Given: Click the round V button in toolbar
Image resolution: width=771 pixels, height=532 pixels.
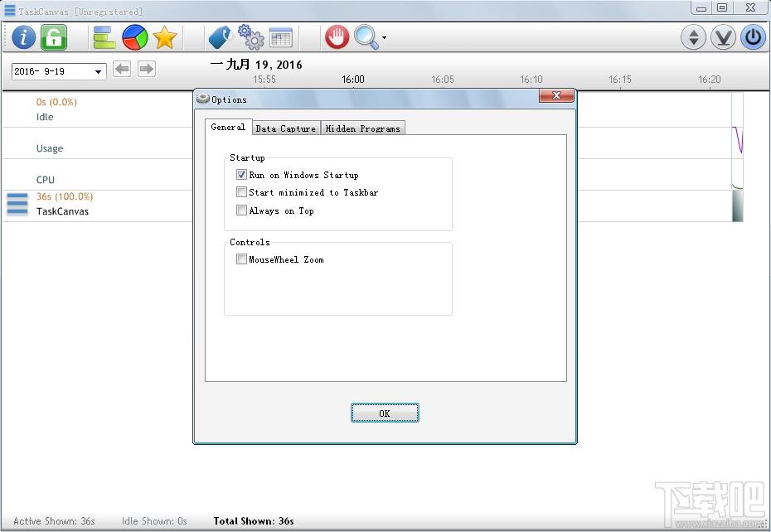Looking at the screenshot, I should [723, 37].
